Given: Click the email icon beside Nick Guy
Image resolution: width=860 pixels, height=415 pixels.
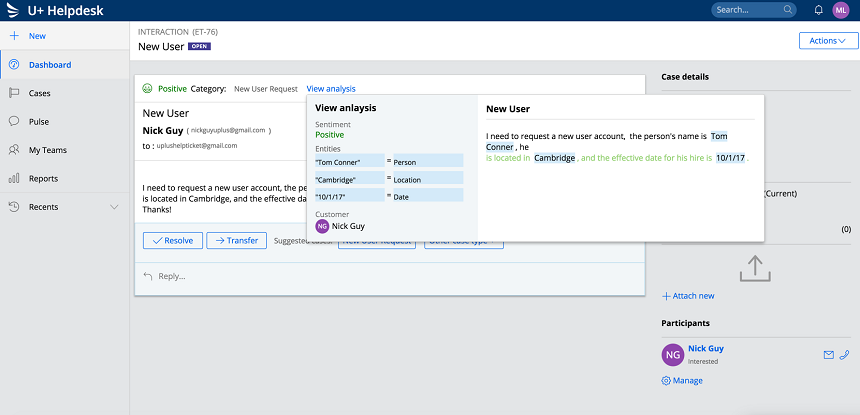Looking at the screenshot, I should coord(828,355).
